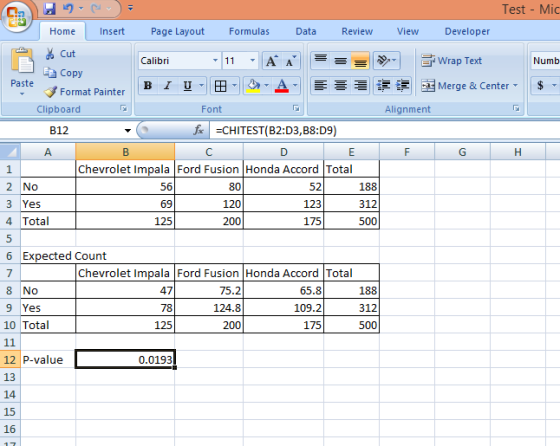Click the Paste clipboard icon

click(22, 60)
